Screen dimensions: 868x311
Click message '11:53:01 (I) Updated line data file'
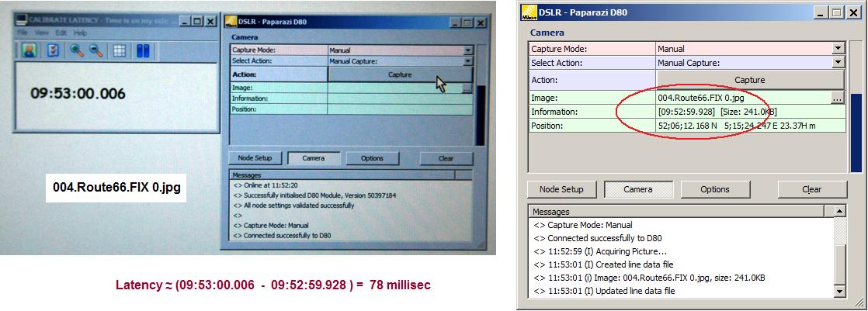[x=604, y=291]
